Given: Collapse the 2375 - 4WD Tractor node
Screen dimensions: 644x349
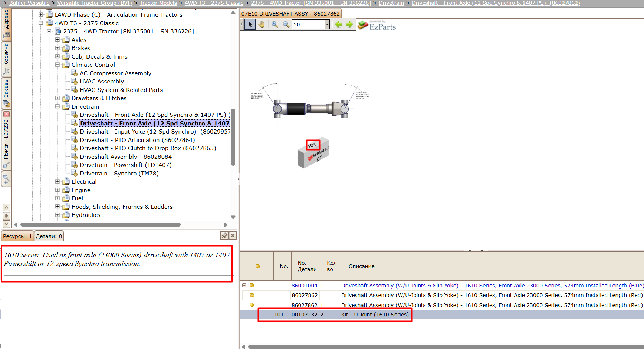Looking at the screenshot, I should click(49, 32).
